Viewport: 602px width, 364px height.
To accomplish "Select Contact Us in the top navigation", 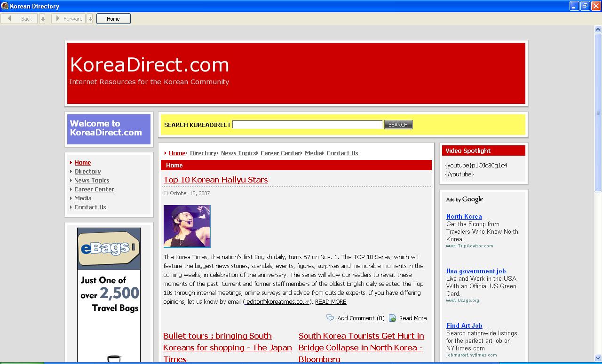I will tap(342, 153).
